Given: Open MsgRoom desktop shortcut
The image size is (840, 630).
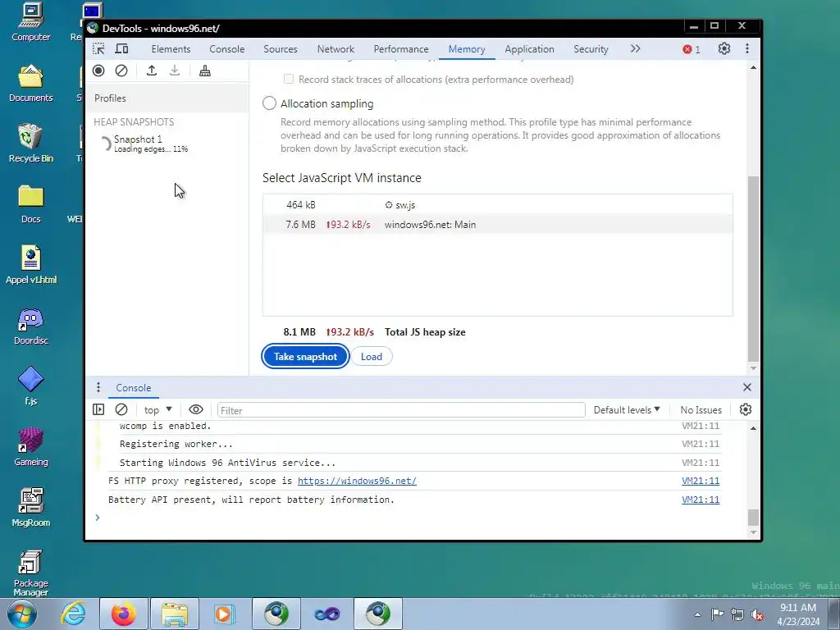Looking at the screenshot, I should [x=31, y=507].
